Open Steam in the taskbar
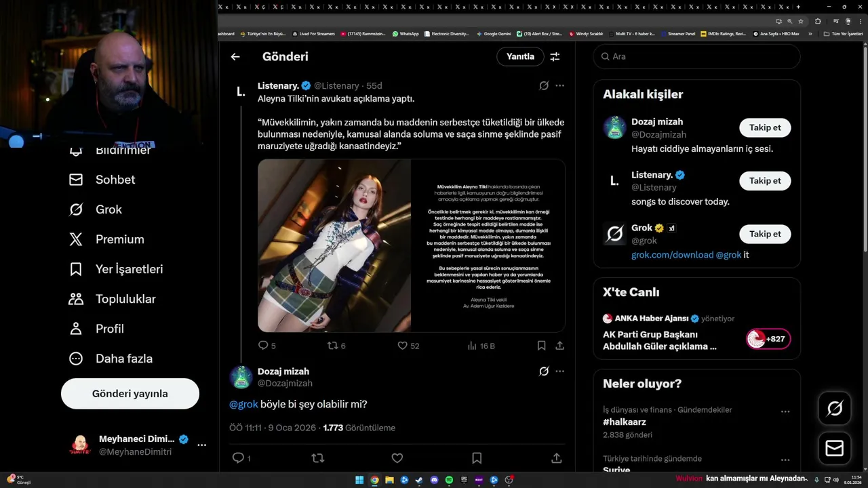Screen dimensions: 868x488 click(419, 480)
